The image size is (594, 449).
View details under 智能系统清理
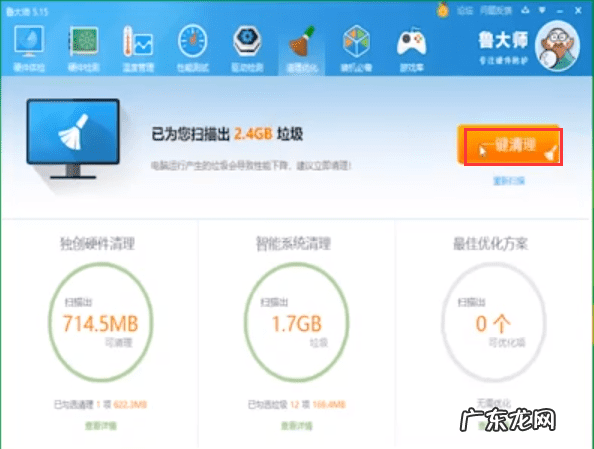pos(297,426)
